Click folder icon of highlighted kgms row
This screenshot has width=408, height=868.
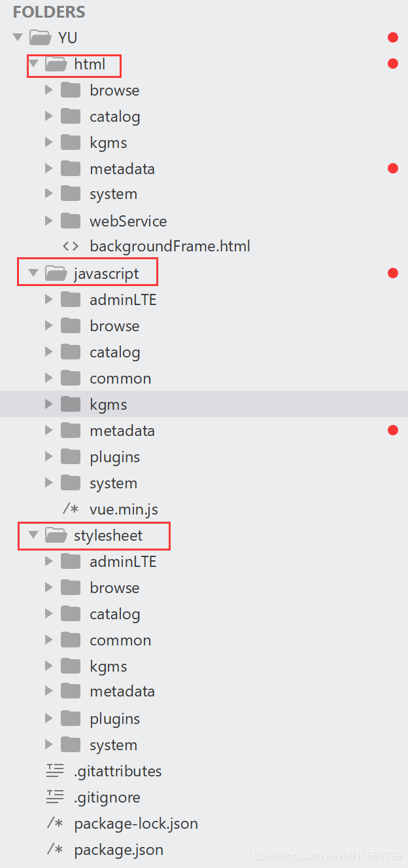[71, 404]
